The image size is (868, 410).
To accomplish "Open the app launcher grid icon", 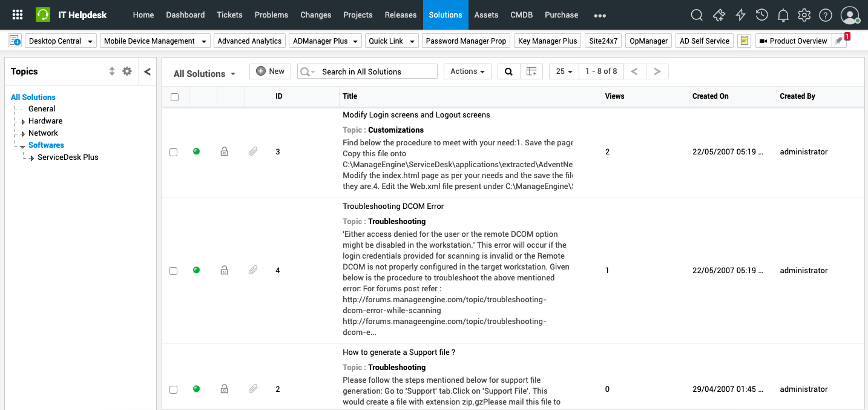I will (x=18, y=15).
